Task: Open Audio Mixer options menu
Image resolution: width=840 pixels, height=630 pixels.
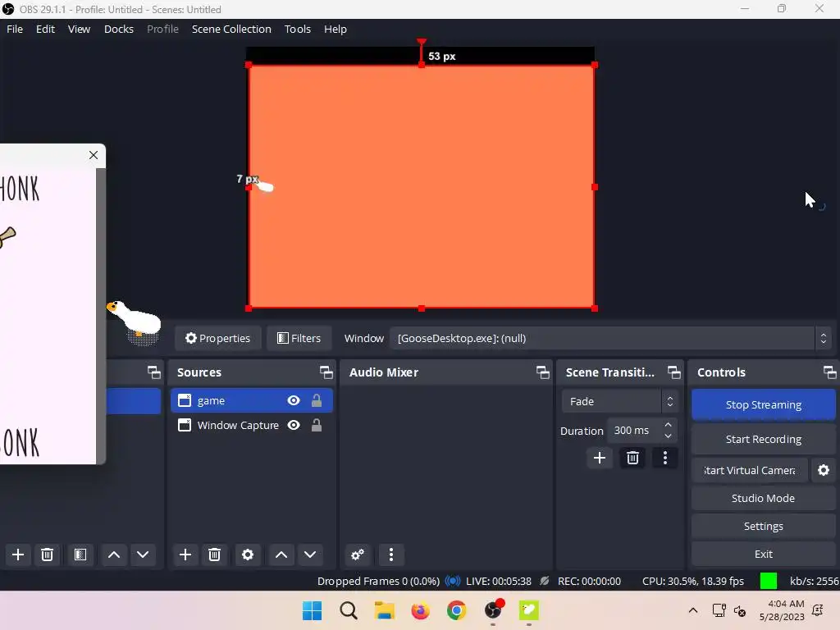Action: [391, 555]
